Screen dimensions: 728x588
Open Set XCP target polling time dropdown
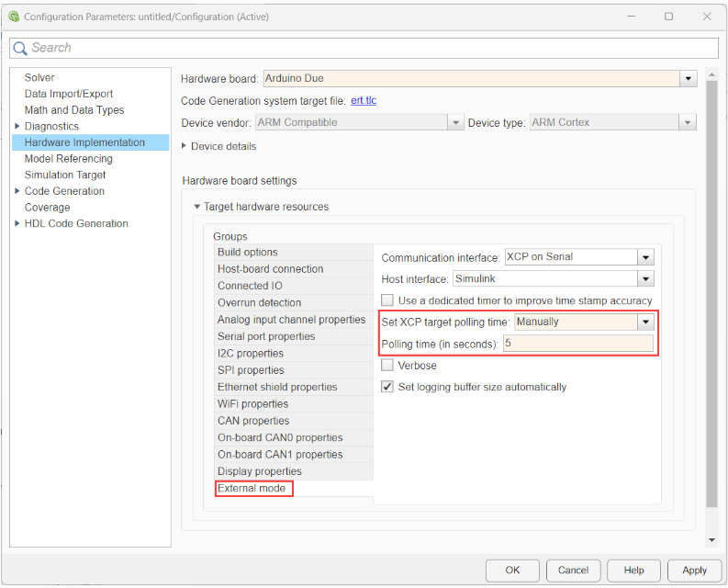(645, 322)
